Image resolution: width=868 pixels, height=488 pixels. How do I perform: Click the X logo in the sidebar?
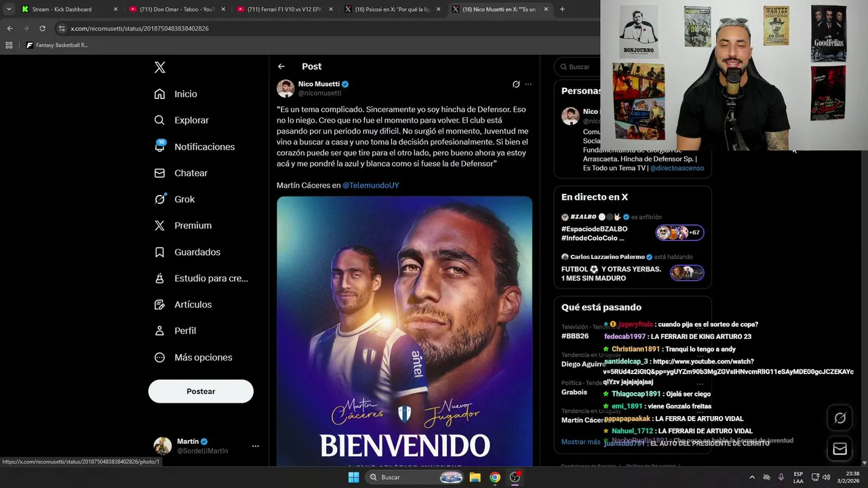(x=159, y=67)
